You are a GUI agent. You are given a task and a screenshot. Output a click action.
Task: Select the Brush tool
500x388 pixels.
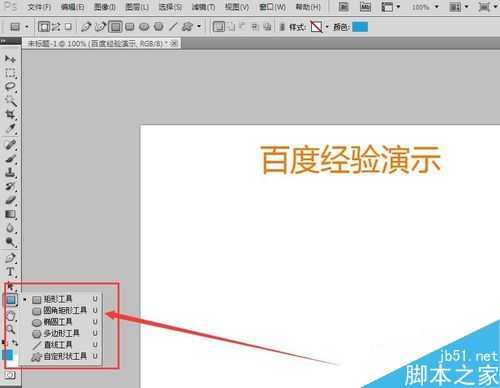coord(10,159)
